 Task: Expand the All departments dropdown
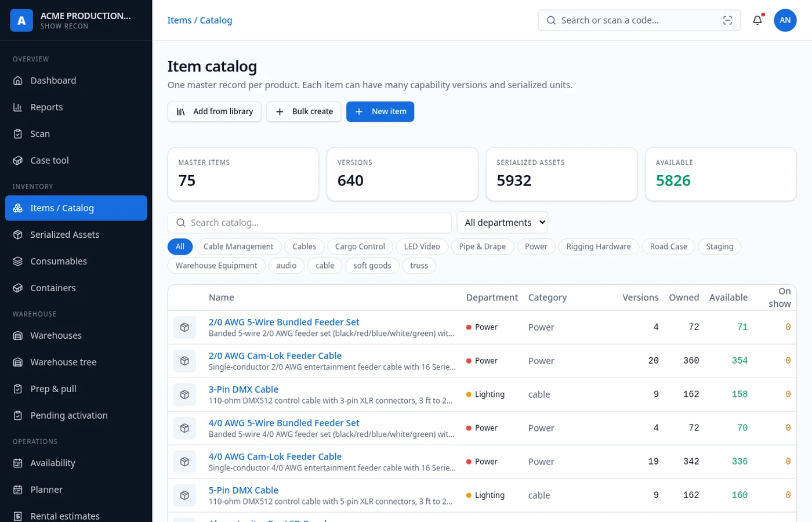(502, 222)
